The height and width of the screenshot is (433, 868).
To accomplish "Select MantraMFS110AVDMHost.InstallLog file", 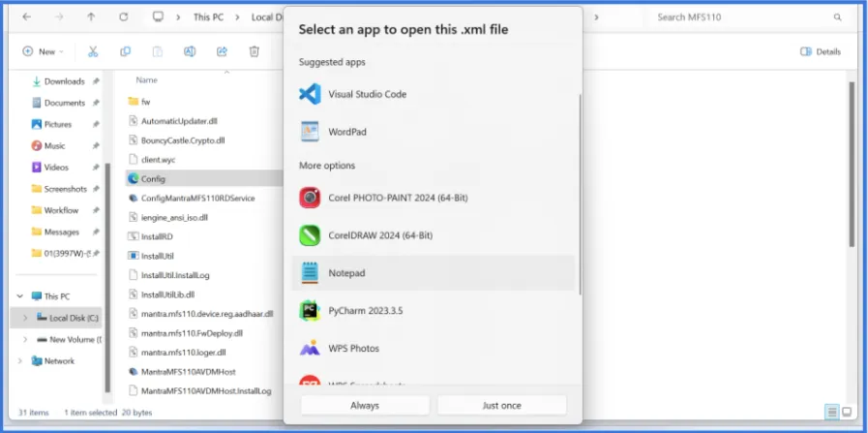I will [206, 391].
